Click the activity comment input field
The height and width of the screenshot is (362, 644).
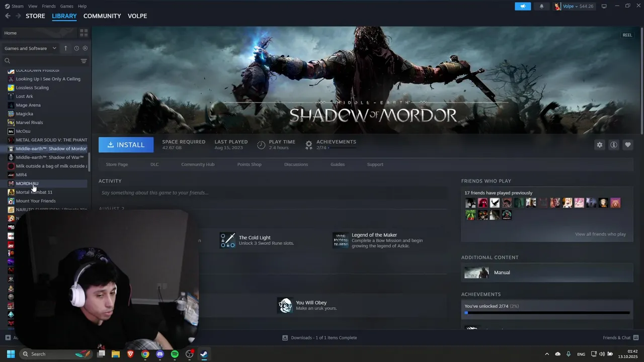coord(273,193)
